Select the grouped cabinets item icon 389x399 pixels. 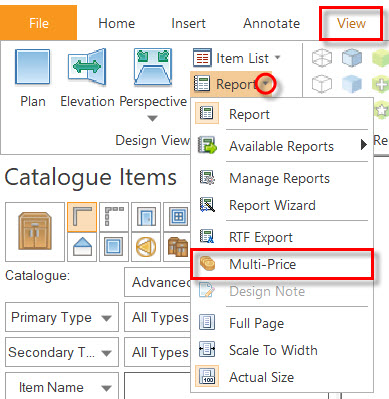point(177,247)
